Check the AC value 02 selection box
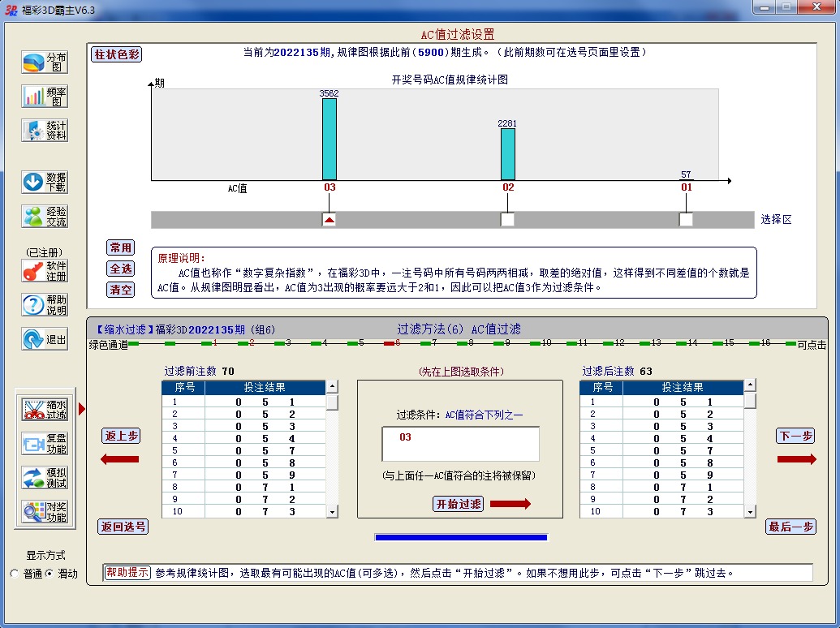840x628 pixels. [507, 219]
